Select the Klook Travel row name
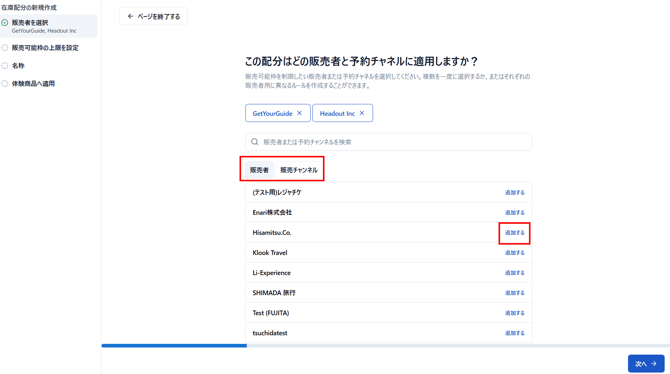The image size is (670, 374). [x=270, y=253]
